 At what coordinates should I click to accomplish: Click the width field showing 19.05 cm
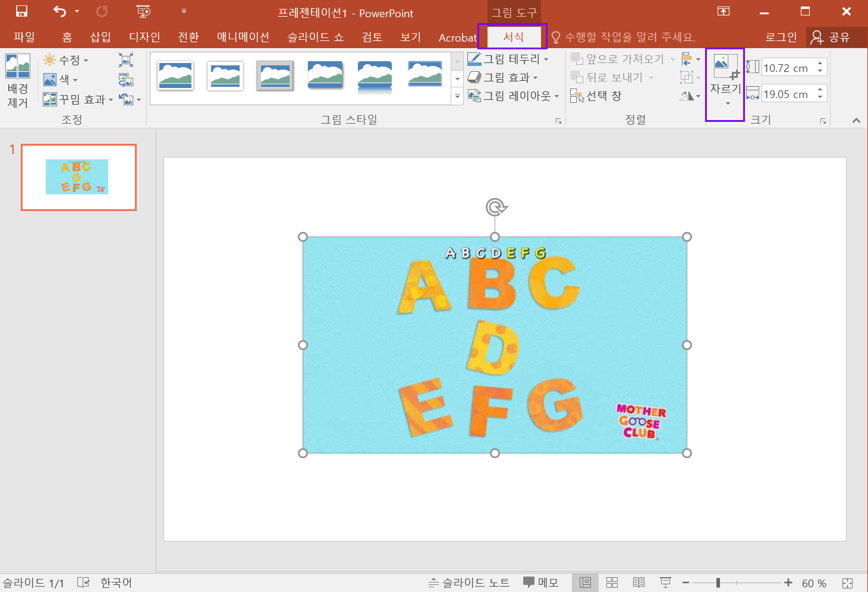pyautogui.click(x=788, y=94)
